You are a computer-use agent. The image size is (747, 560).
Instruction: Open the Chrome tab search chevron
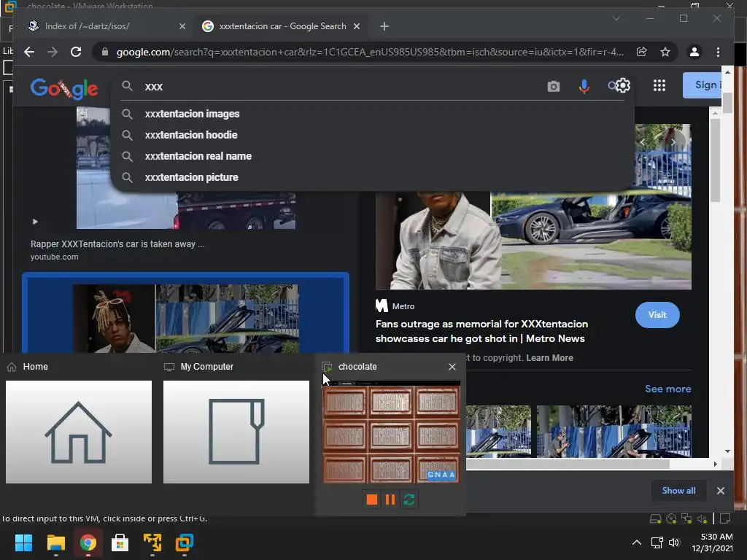coord(616,18)
